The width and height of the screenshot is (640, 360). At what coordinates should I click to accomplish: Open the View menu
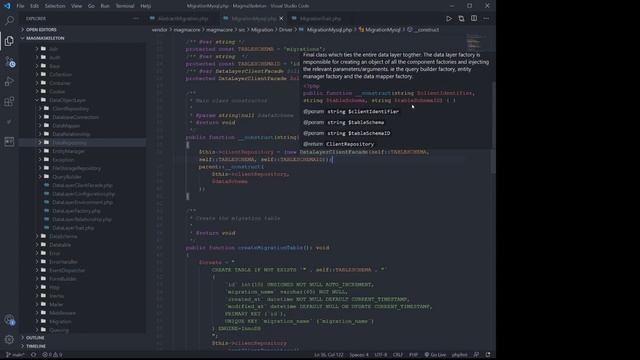click(x=76, y=6)
